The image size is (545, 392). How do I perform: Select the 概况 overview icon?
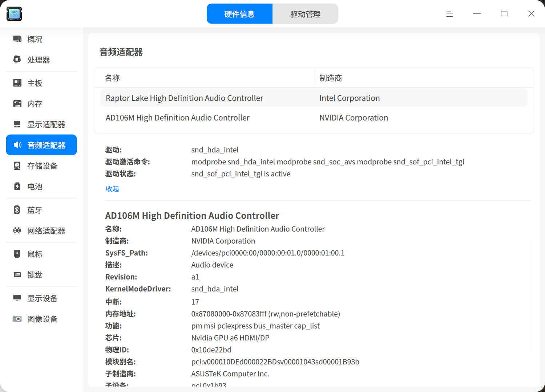(17, 39)
